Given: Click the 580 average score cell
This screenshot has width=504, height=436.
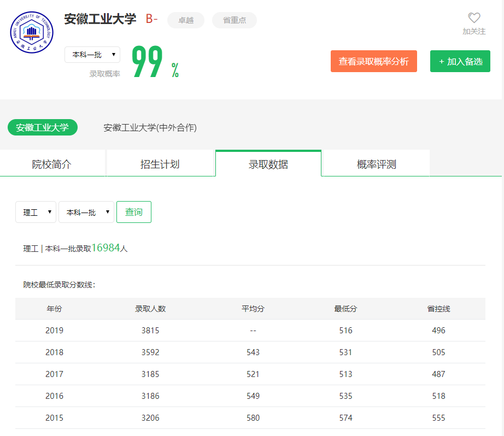Looking at the screenshot, I should click(x=253, y=417).
